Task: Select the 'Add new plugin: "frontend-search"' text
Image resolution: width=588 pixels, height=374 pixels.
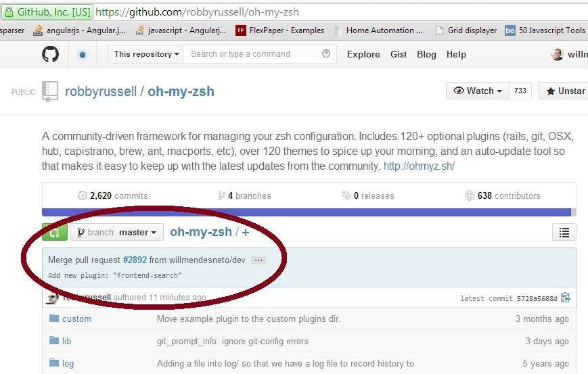Action: [x=115, y=275]
